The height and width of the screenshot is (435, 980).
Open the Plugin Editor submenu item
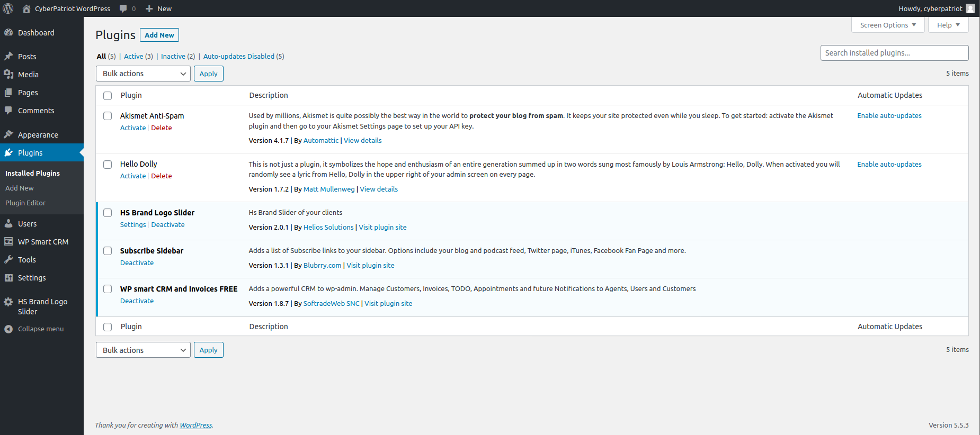[x=25, y=203]
